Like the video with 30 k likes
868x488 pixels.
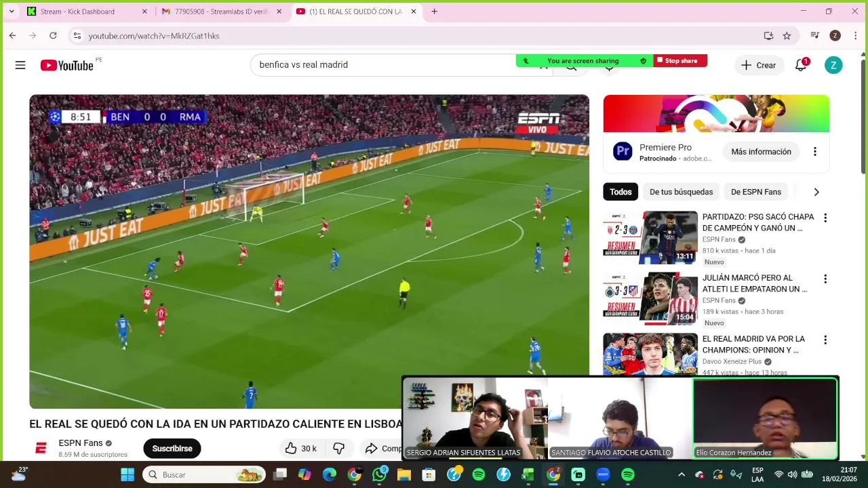coord(300,448)
